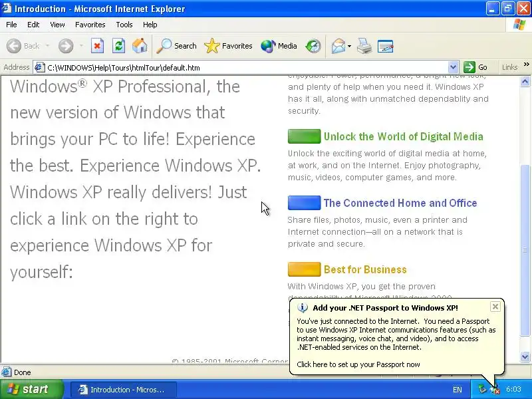This screenshot has height=399, width=532.
Task: Expand the Back button history dropdown
Action: click(x=47, y=46)
